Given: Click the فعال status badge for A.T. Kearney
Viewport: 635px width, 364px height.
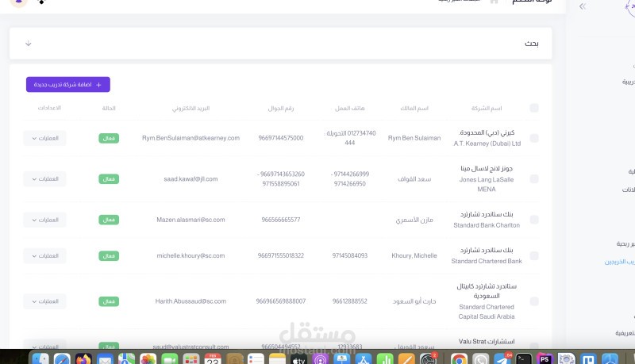Looking at the screenshot, I should [x=109, y=138].
